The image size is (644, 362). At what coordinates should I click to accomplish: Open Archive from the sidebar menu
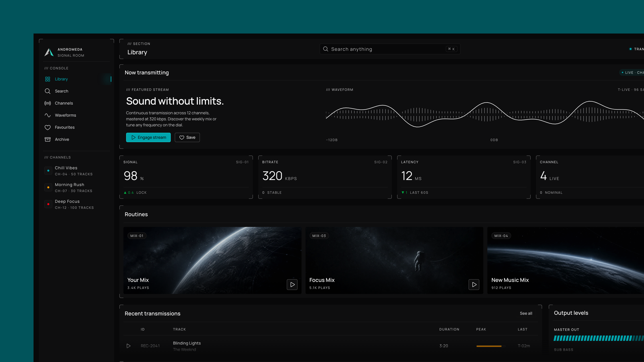77,139
